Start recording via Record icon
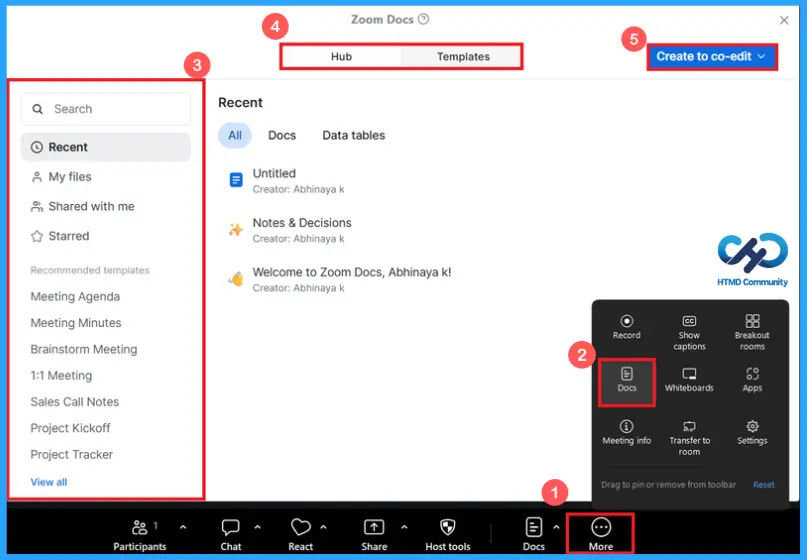Viewport: 807px width, 560px height. (626, 321)
